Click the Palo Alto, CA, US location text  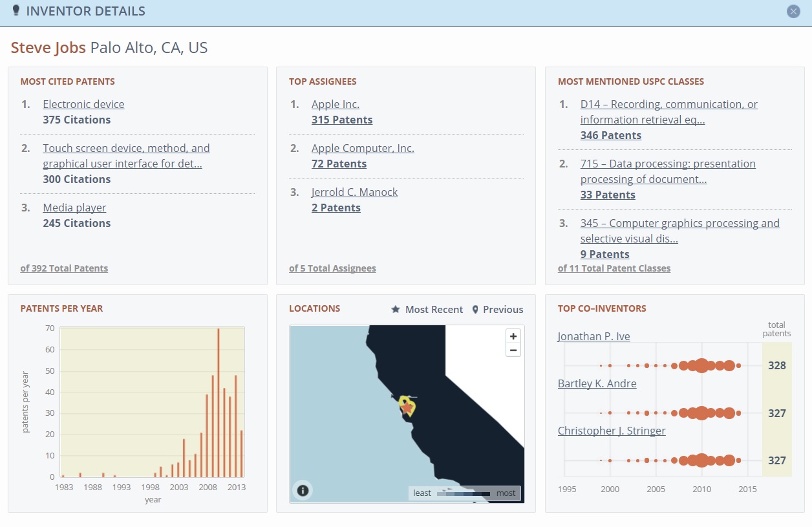(149, 48)
